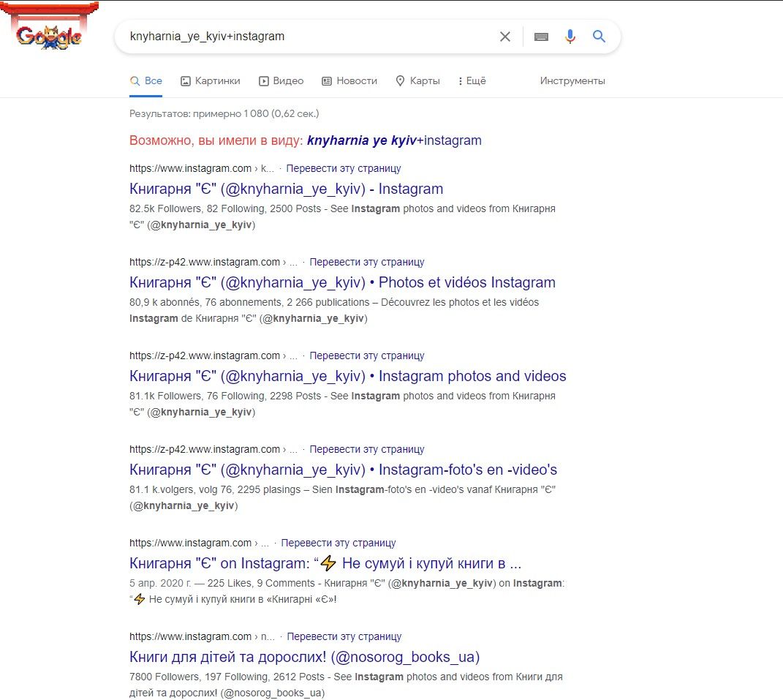Clear the search query with the X icon

coord(505,37)
